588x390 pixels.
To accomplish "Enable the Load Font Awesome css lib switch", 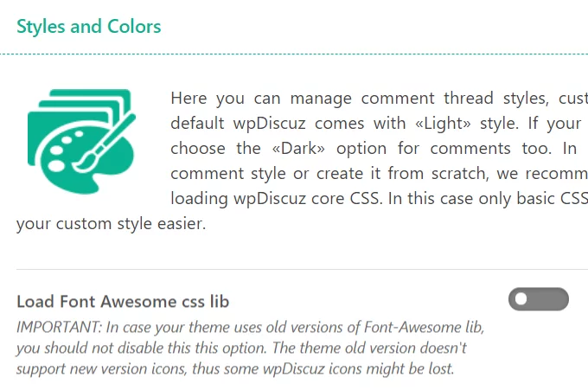I will [x=539, y=299].
